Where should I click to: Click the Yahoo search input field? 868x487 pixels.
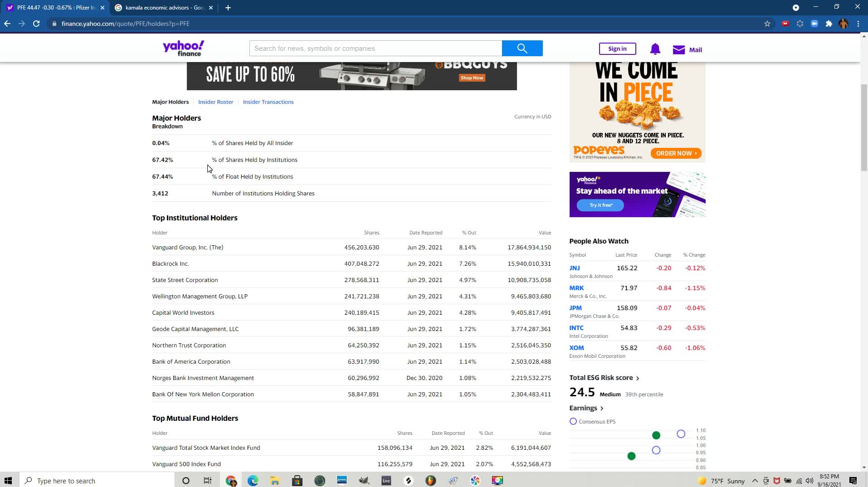[x=375, y=49]
